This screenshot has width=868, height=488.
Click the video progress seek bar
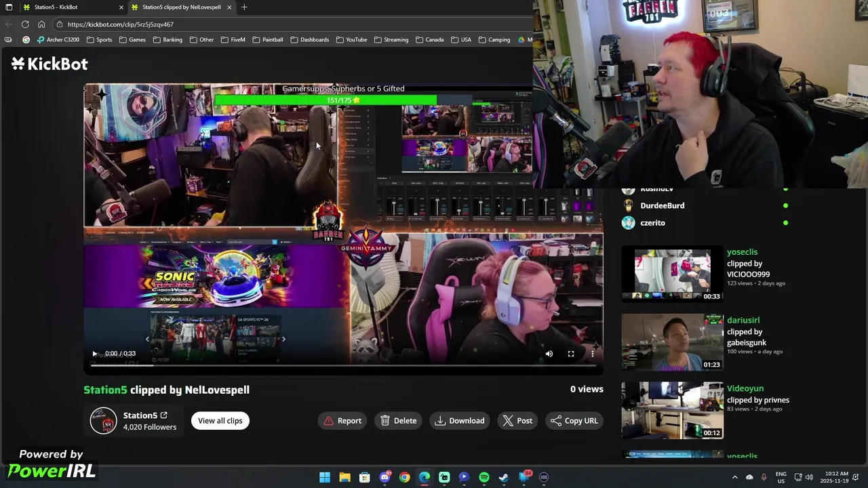point(343,365)
